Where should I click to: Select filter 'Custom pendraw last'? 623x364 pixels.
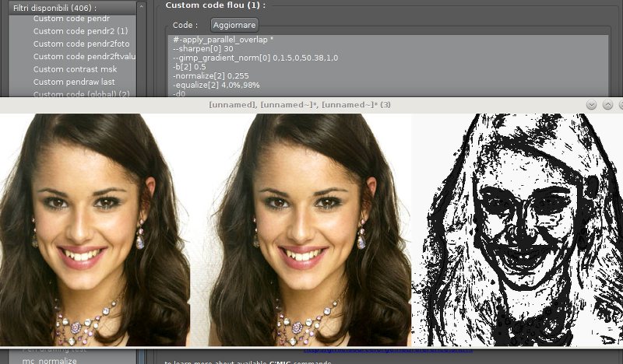click(x=72, y=82)
